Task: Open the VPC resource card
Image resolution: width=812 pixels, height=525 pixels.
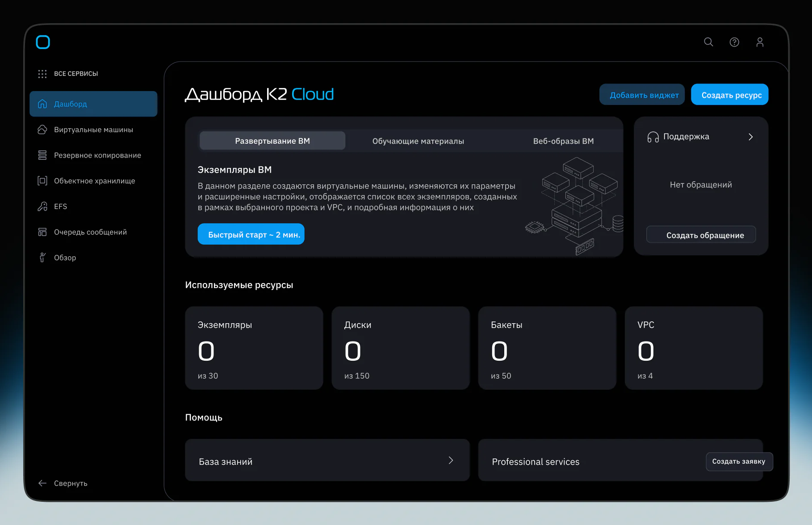Action: pos(694,348)
